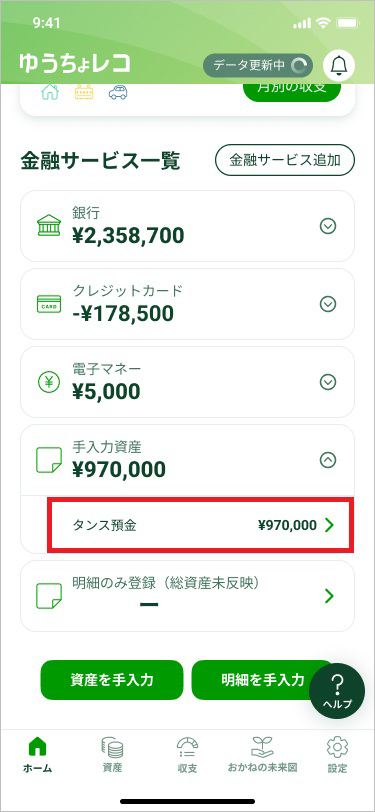Screen dimensions: 375x812
Task: Tap the 金融サービス追加 button
Action: pyautogui.click(x=285, y=160)
